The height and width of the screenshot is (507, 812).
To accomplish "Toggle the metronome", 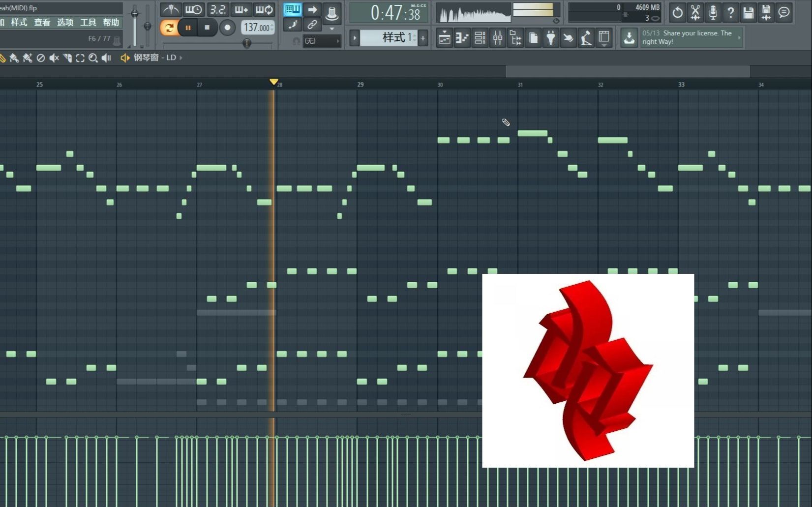I will 171,9.
